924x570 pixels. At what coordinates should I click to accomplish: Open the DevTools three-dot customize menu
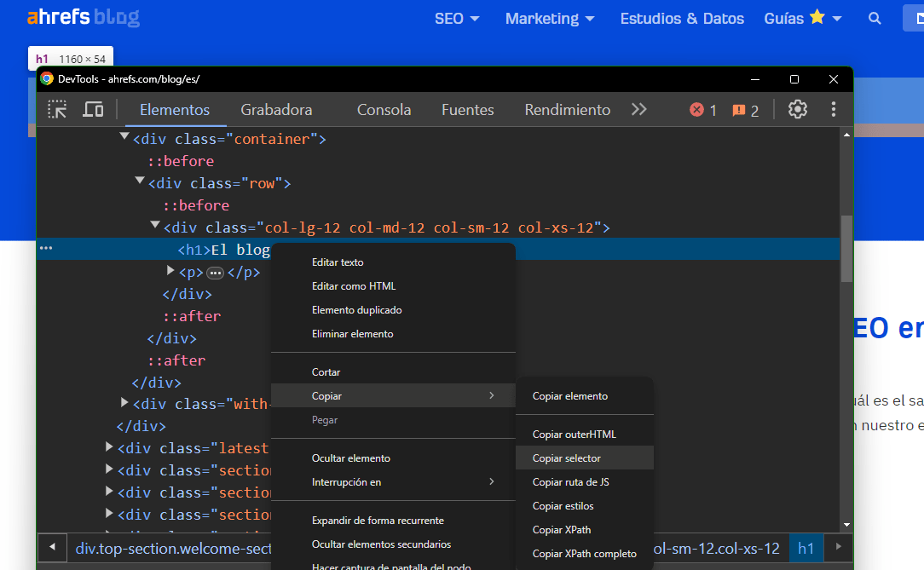click(x=833, y=109)
